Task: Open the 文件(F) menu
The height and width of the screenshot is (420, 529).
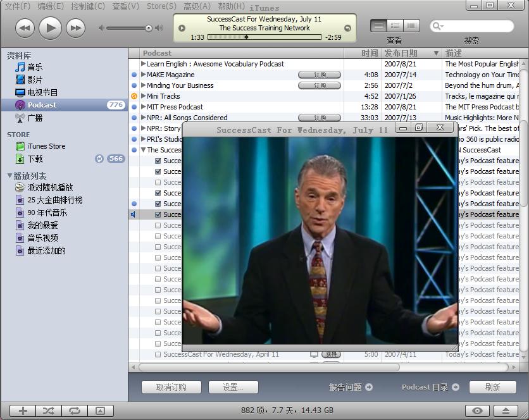Action: pyautogui.click(x=18, y=6)
